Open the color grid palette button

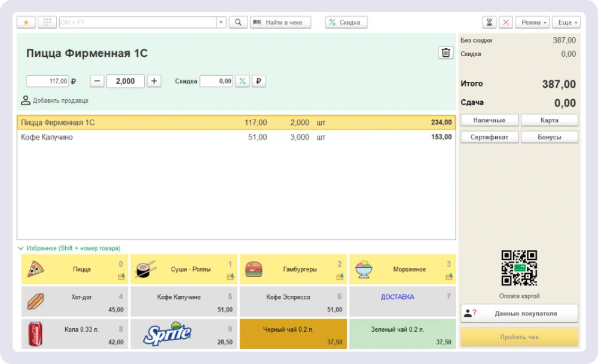coord(47,22)
